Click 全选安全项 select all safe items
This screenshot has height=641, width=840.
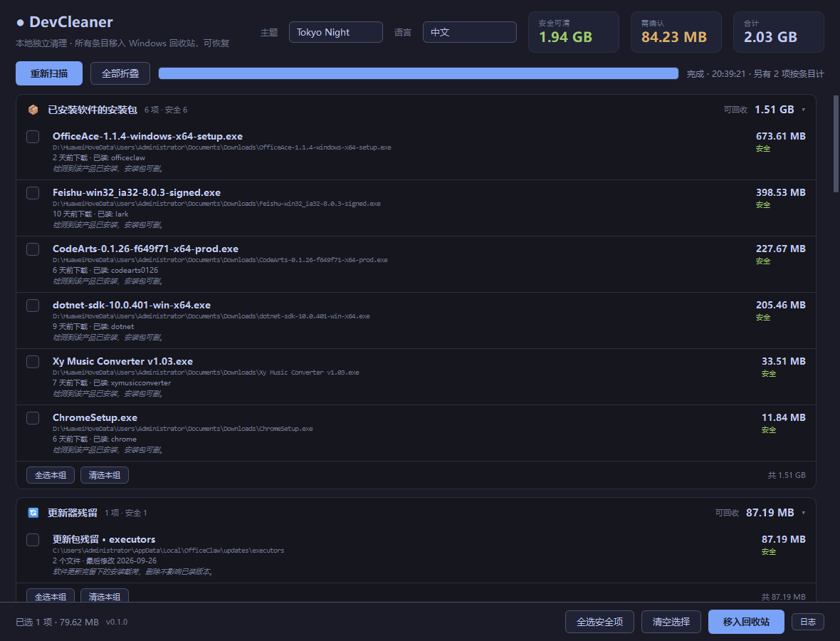pyautogui.click(x=599, y=622)
